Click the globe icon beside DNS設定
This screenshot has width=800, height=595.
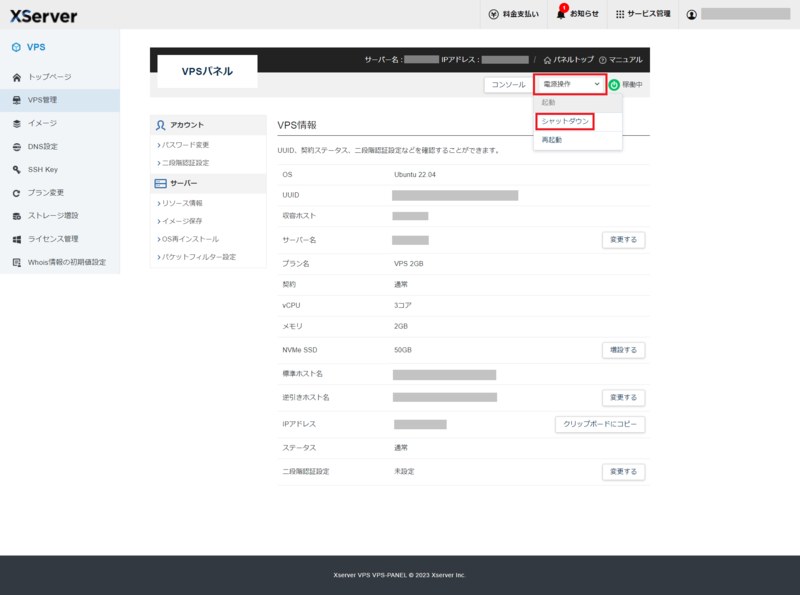[17, 147]
